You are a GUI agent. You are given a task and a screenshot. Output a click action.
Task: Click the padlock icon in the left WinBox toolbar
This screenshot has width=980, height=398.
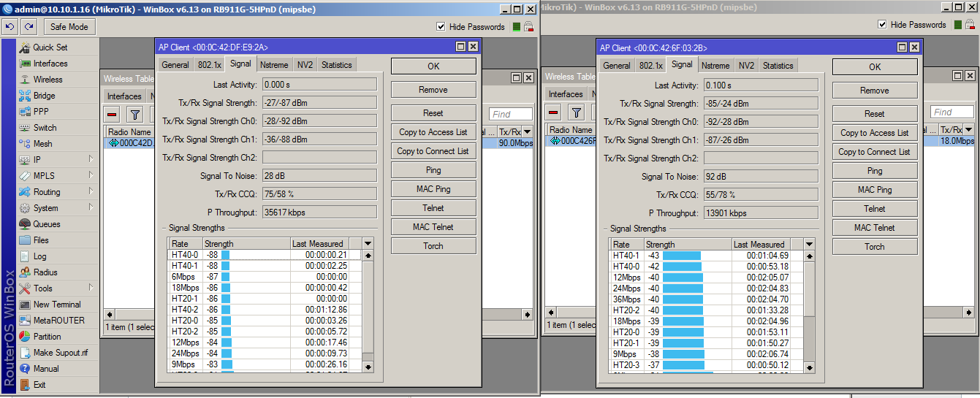(528, 26)
